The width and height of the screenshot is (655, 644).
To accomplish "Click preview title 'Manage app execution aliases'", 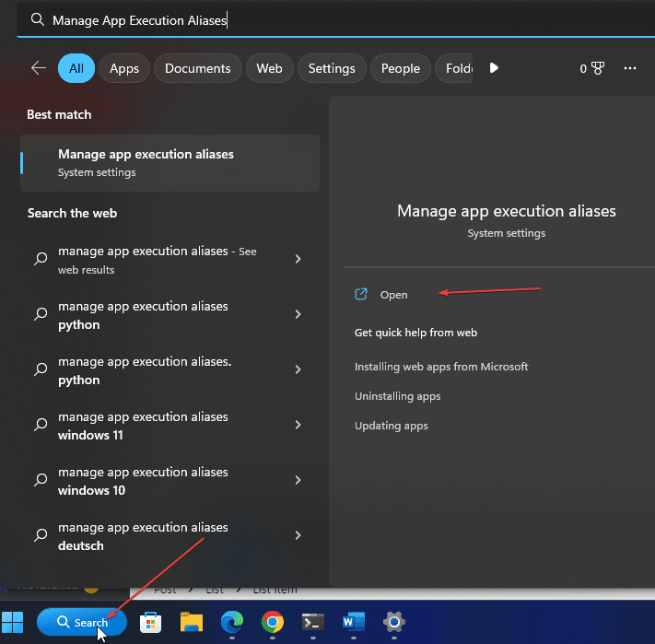I will pyautogui.click(x=507, y=211).
